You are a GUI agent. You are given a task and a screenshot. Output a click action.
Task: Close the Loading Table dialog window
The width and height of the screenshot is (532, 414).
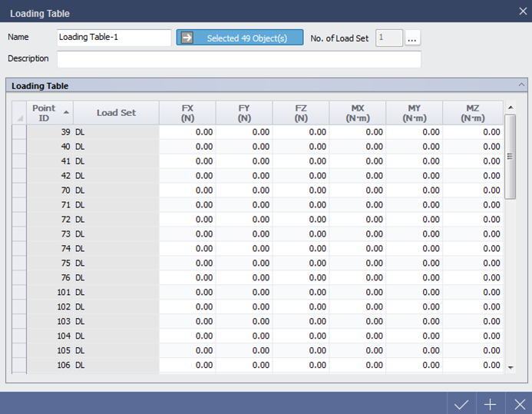pyautogui.click(x=522, y=12)
